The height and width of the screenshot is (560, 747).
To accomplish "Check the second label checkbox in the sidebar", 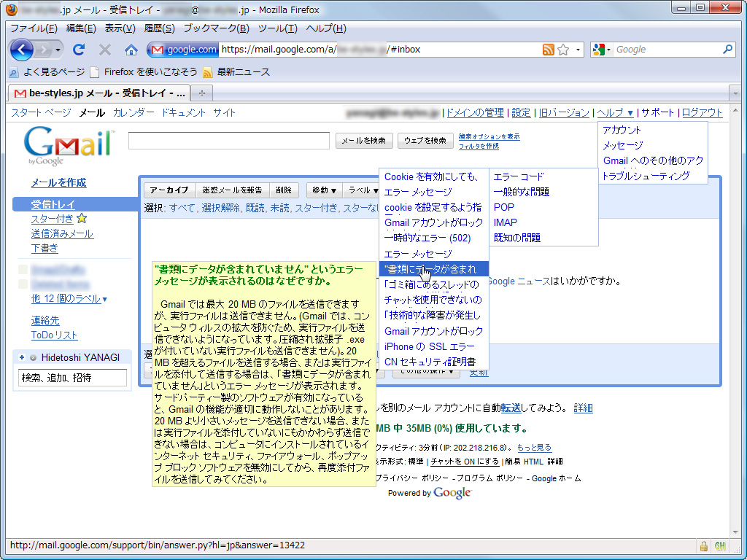I will click(x=23, y=284).
